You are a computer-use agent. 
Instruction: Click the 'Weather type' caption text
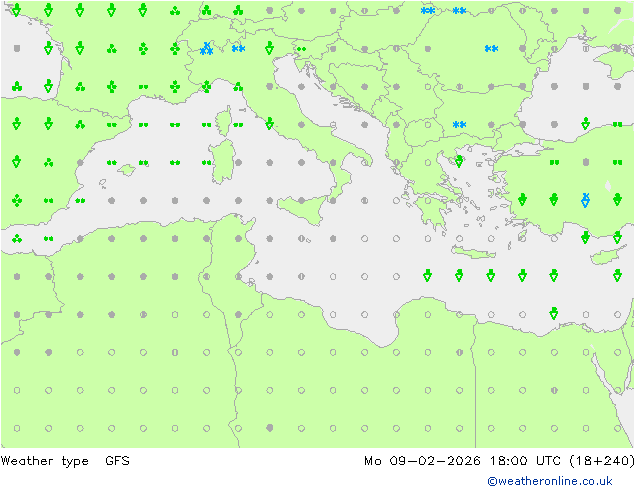44,461
